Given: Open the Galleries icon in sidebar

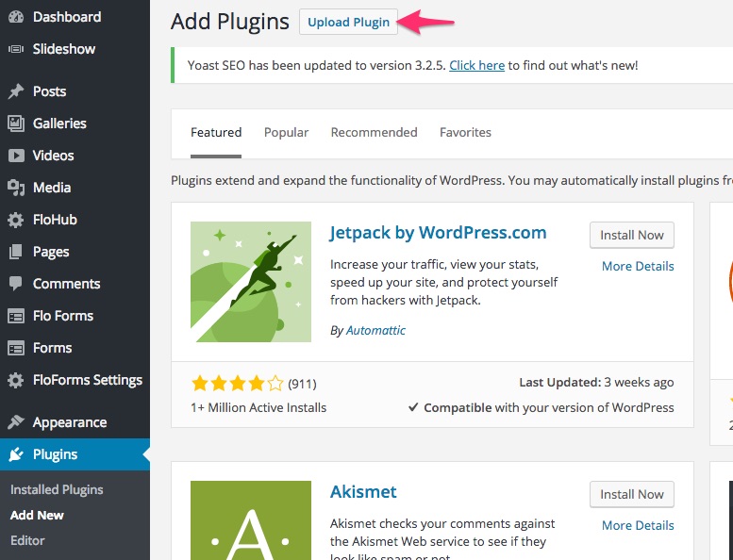Looking at the screenshot, I should click(x=16, y=124).
